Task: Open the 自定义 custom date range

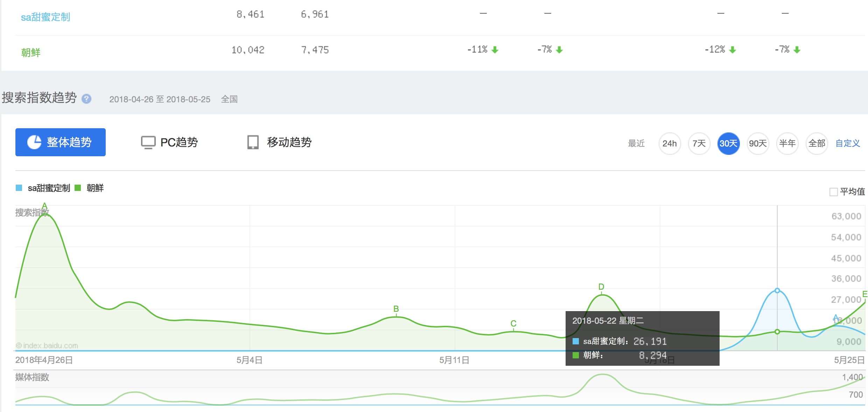Action: [x=847, y=143]
